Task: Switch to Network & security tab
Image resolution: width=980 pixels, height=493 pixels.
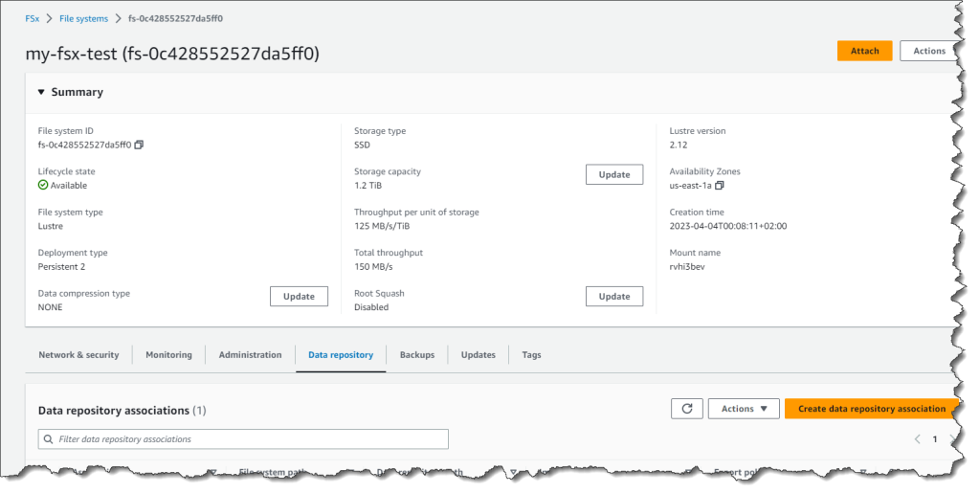Action: tap(78, 355)
